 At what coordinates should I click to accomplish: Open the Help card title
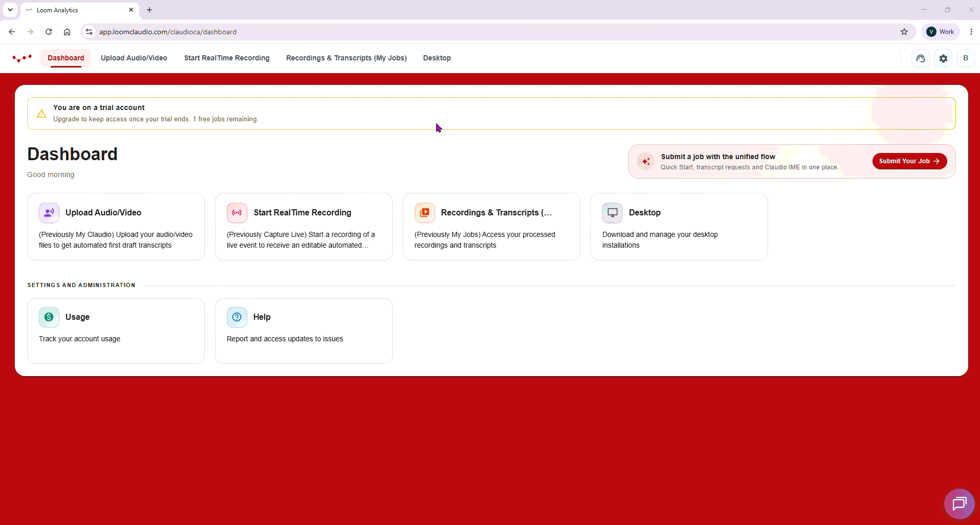coord(262,317)
